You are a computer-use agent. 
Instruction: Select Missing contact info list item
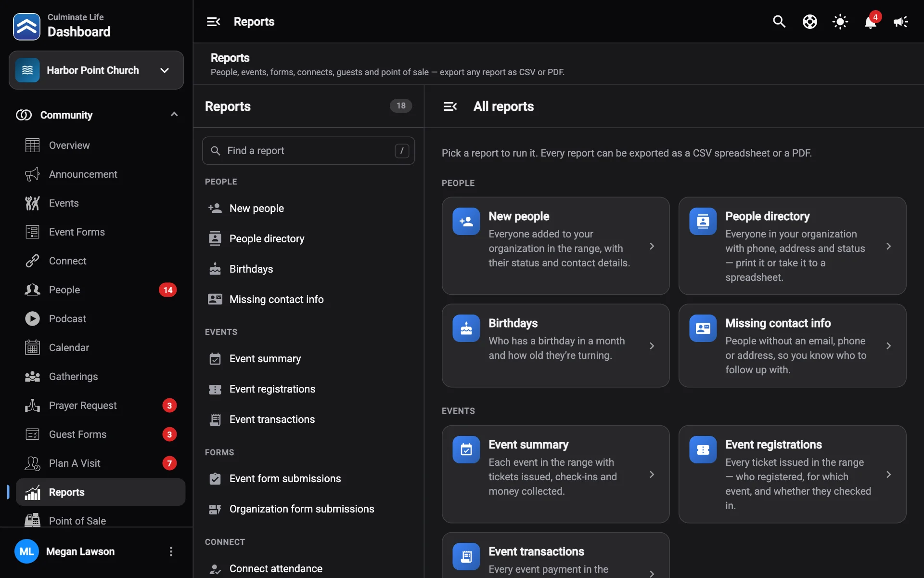point(308,300)
